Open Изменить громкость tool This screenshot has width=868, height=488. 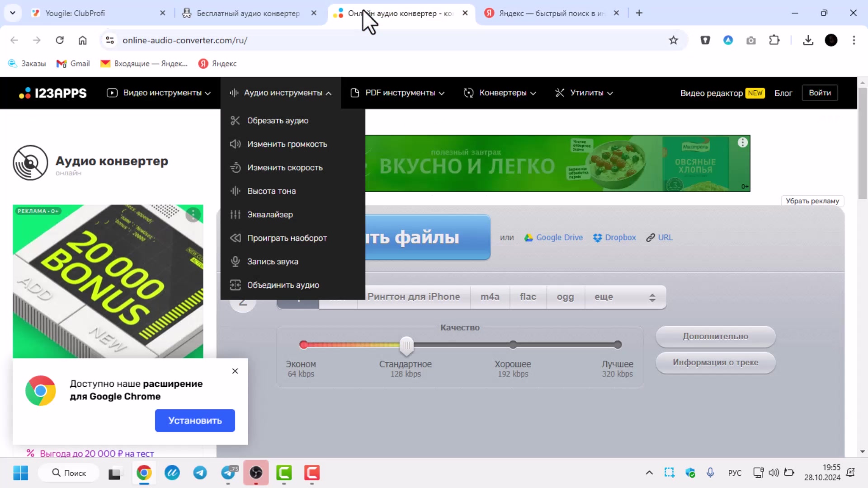pyautogui.click(x=287, y=144)
